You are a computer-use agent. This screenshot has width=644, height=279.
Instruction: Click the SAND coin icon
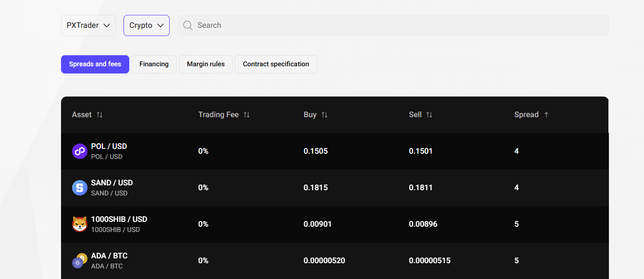79,188
